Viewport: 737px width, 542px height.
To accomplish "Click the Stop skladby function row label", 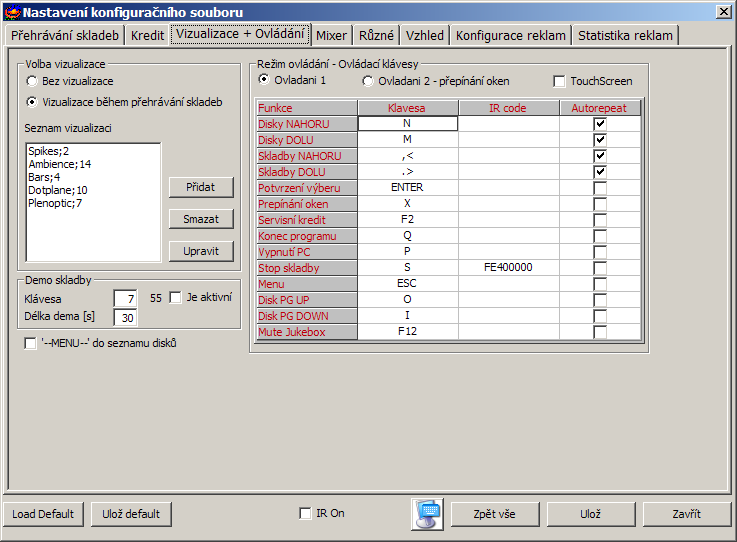I will click(306, 268).
